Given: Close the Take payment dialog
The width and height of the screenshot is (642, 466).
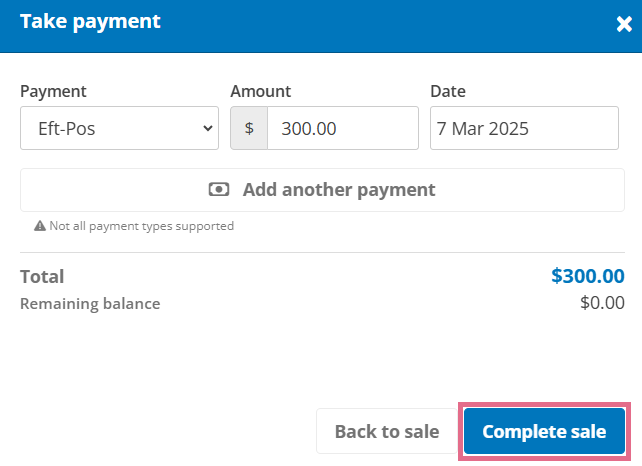Looking at the screenshot, I should tap(624, 24).
